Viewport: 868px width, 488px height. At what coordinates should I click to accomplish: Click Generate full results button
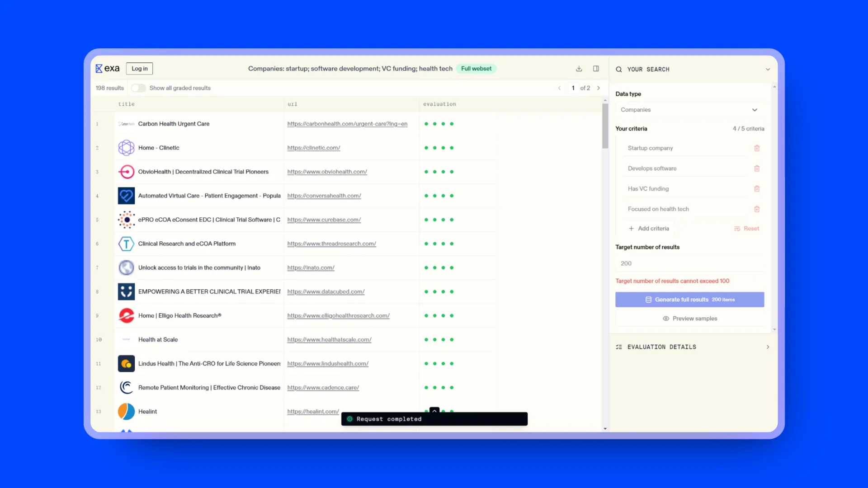[x=689, y=300]
